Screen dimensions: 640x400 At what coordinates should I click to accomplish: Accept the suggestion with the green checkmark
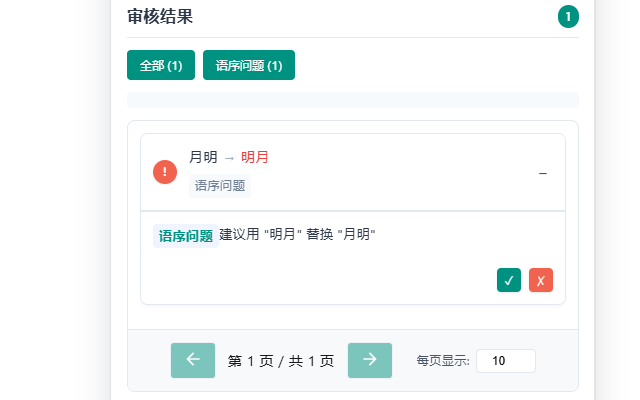[x=509, y=280]
